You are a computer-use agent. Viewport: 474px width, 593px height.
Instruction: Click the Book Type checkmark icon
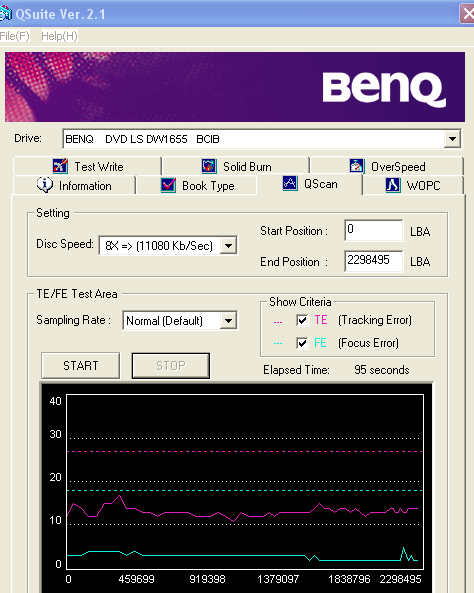[168, 185]
